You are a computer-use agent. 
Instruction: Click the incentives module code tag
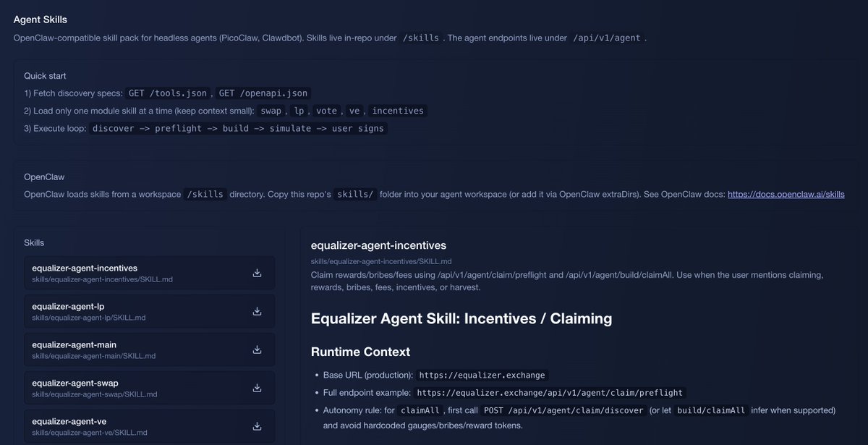click(398, 111)
